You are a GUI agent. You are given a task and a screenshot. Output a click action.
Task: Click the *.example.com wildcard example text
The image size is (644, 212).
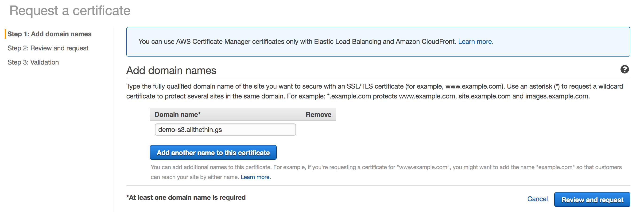click(349, 96)
